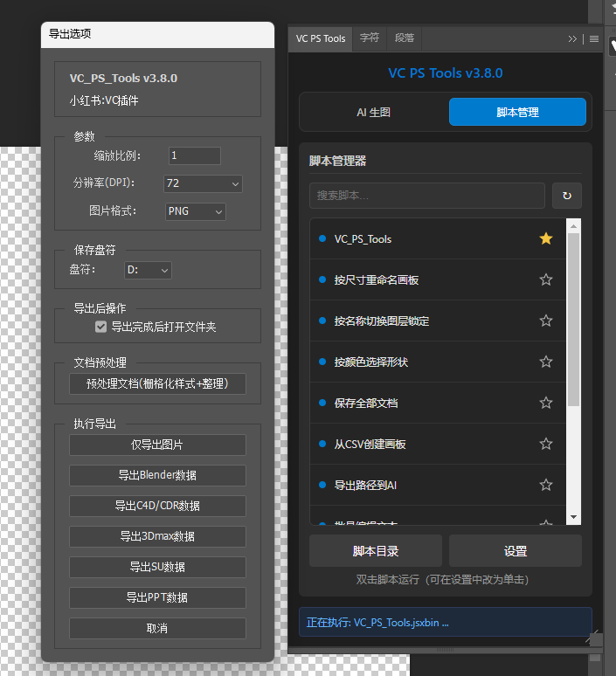Click the scrollbar down arrow
Image resolution: width=616 pixels, height=676 pixels.
(573, 517)
